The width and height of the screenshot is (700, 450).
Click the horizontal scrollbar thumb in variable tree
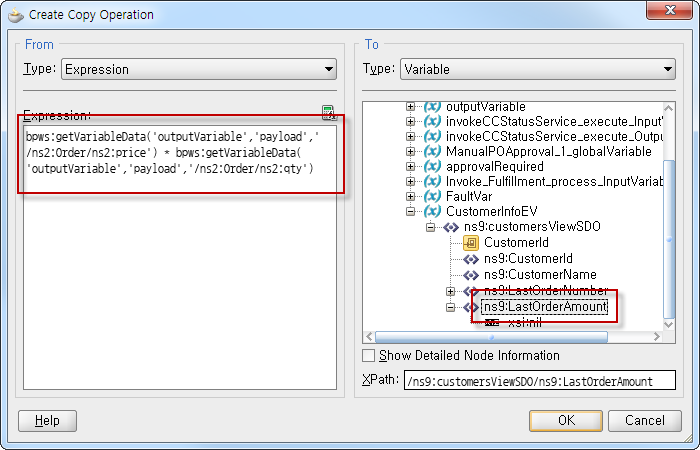click(x=491, y=337)
